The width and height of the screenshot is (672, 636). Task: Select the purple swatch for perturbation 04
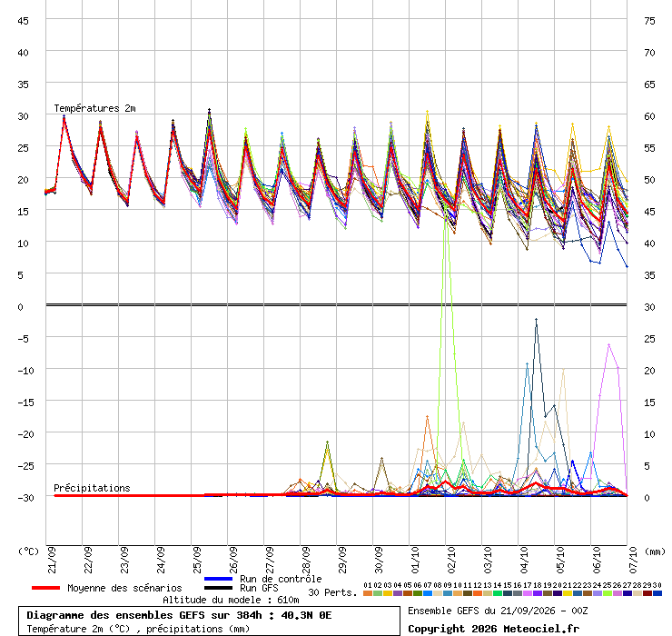pyautogui.click(x=397, y=593)
